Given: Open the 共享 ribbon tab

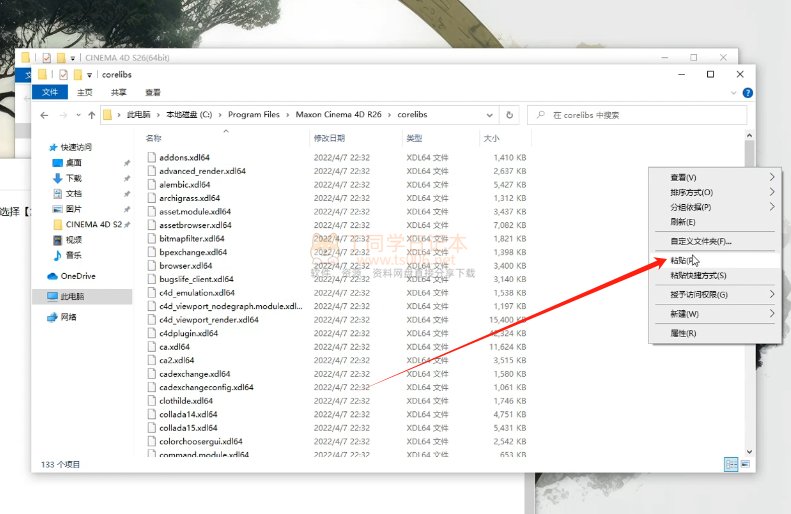Looking at the screenshot, I should pyautogui.click(x=119, y=92).
